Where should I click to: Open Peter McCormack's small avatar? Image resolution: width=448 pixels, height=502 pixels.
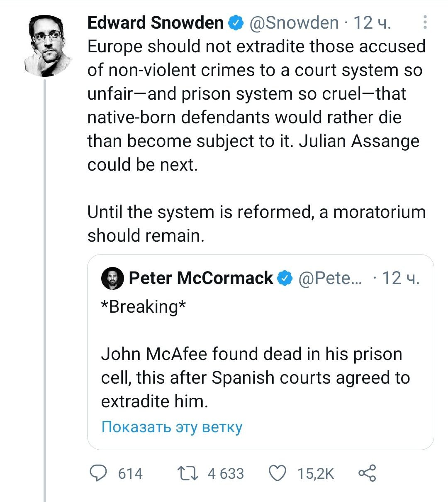112,279
